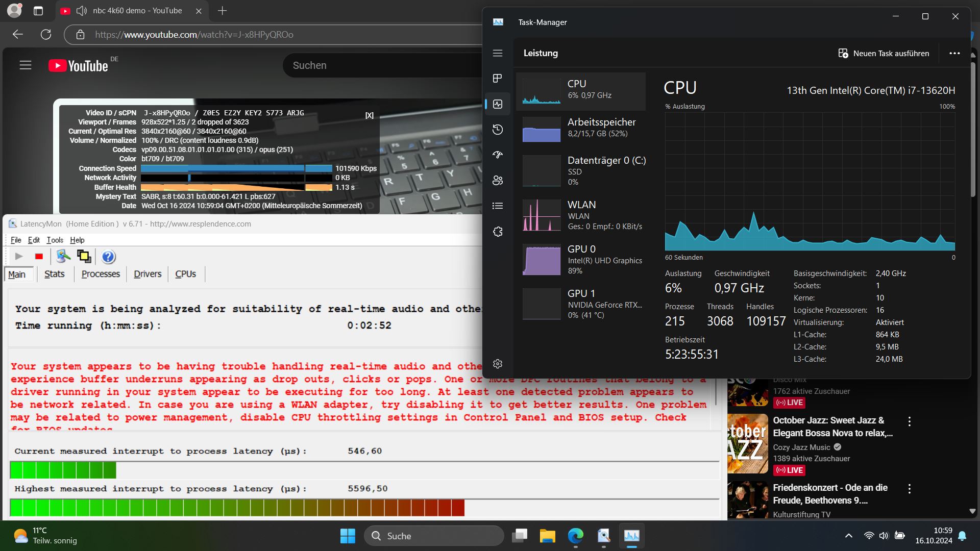Open Users icon in Task Manager sidebar
The width and height of the screenshot is (980, 551).
click(498, 180)
